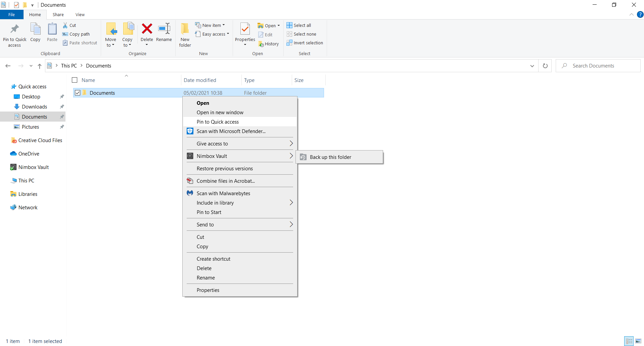Customize Quick Access Toolbar dropdown arrow
644x346 pixels.
coord(33,5)
